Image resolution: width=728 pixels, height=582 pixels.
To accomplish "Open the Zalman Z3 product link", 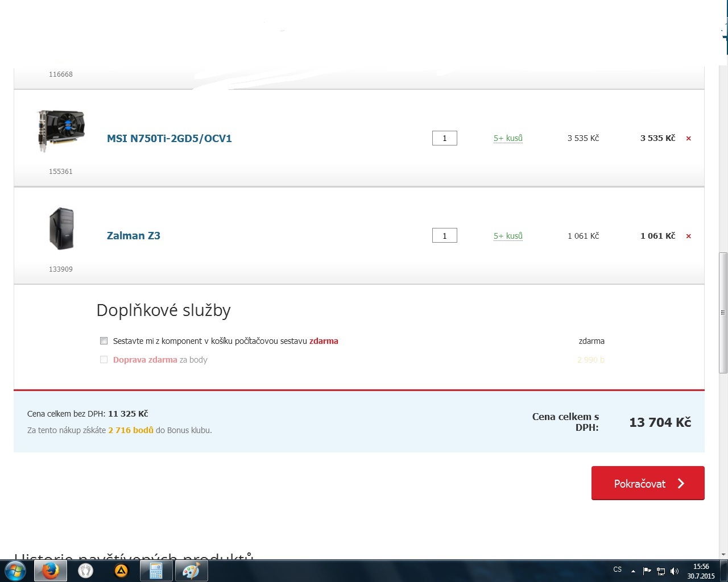I will click(134, 236).
